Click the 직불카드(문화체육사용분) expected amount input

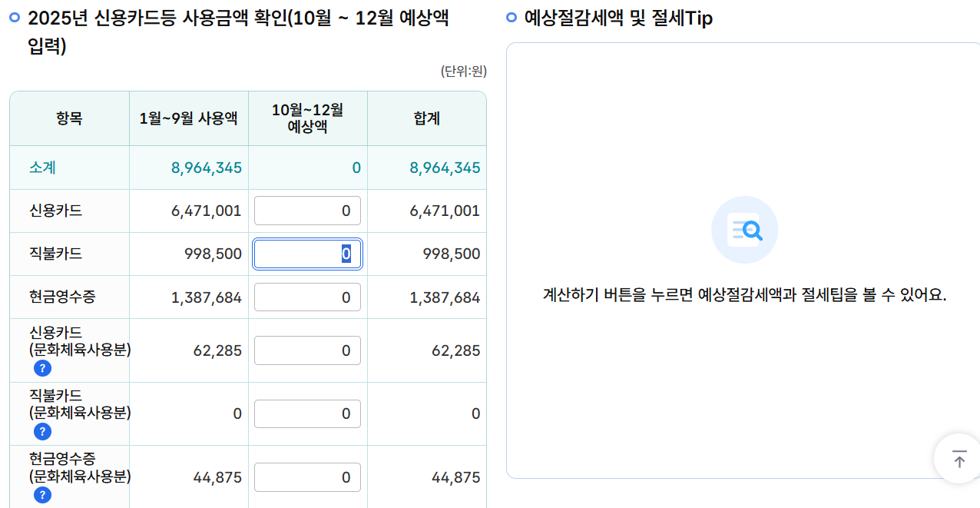(x=306, y=413)
